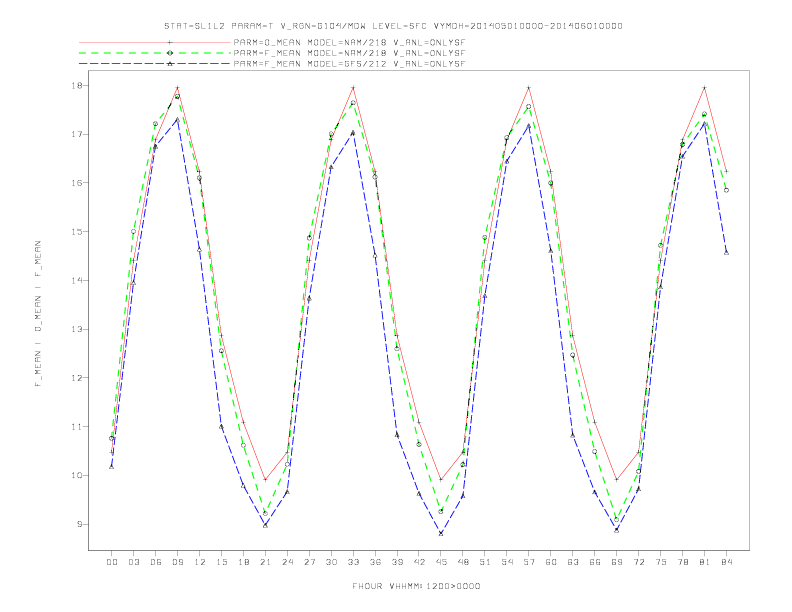Click x-axis forecast hour label 24
This screenshot has width=792, height=612.
[287, 562]
